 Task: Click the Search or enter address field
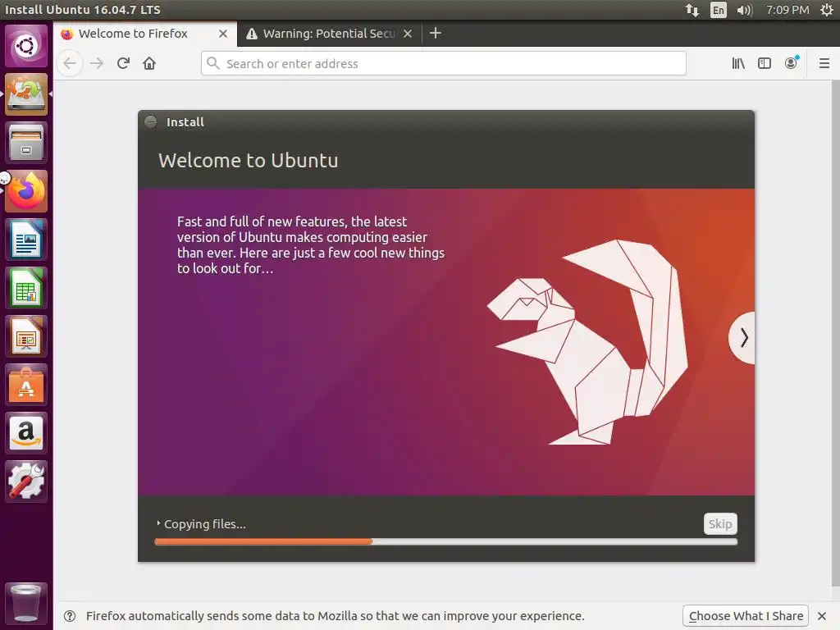444,63
